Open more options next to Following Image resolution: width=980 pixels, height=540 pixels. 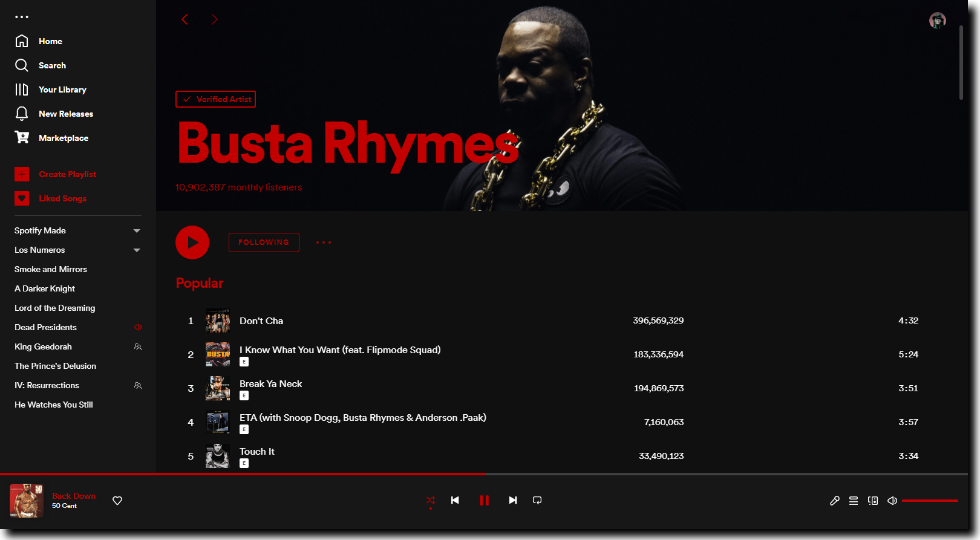tap(324, 242)
